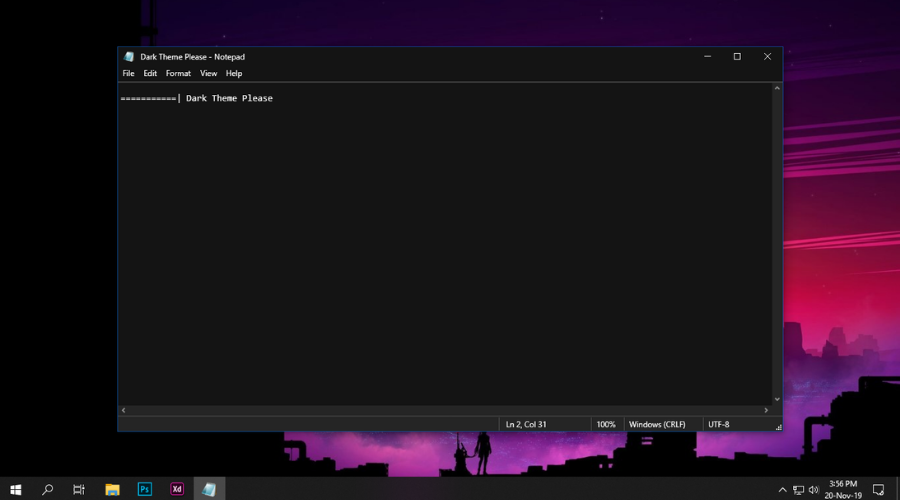
Task: Open Adobe XD from the taskbar
Action: click(x=177, y=489)
